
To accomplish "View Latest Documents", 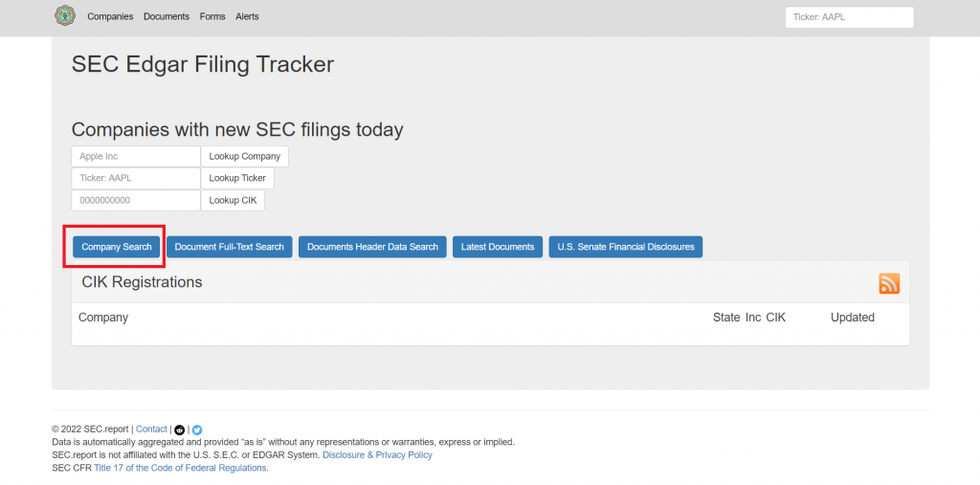I will [x=498, y=247].
